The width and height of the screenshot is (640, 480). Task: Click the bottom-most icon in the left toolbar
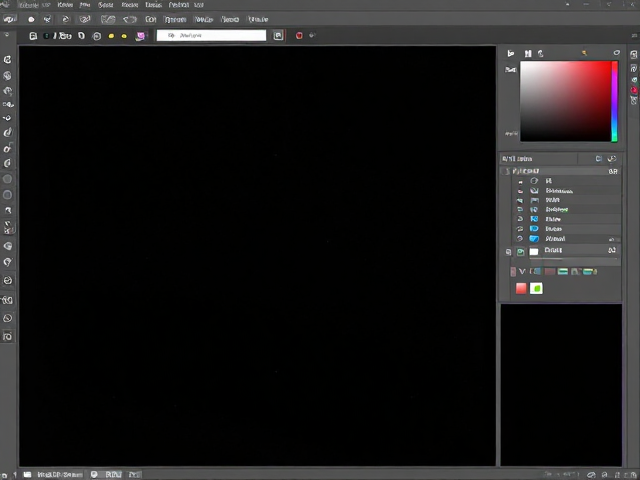7,337
